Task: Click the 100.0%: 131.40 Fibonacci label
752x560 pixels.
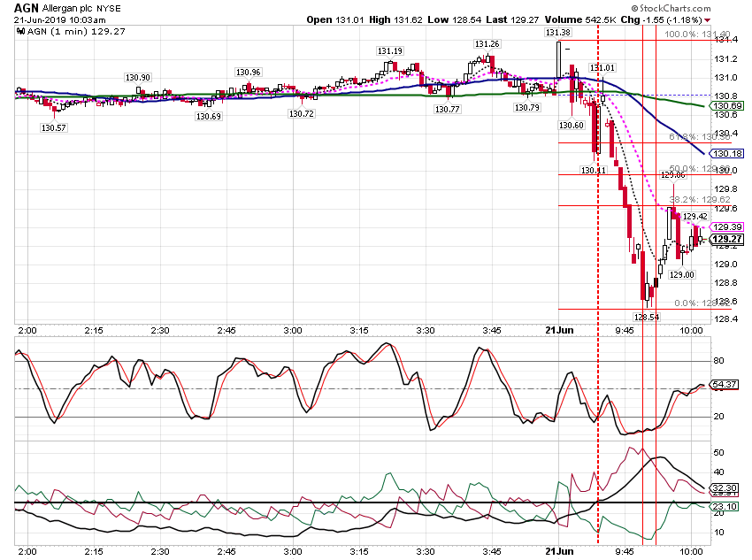Action: [x=697, y=35]
